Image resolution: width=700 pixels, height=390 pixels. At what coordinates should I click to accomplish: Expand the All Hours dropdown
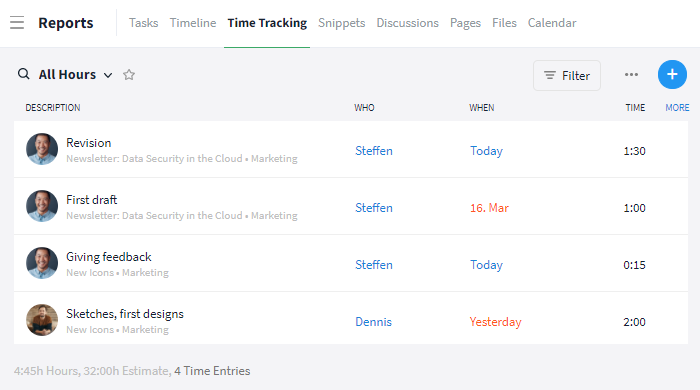coord(108,75)
